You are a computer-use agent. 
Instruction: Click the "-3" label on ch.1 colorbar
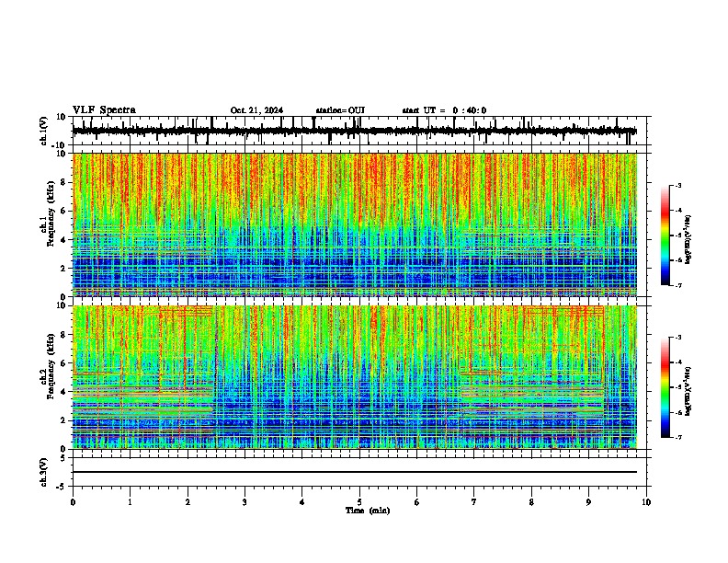[677, 185]
